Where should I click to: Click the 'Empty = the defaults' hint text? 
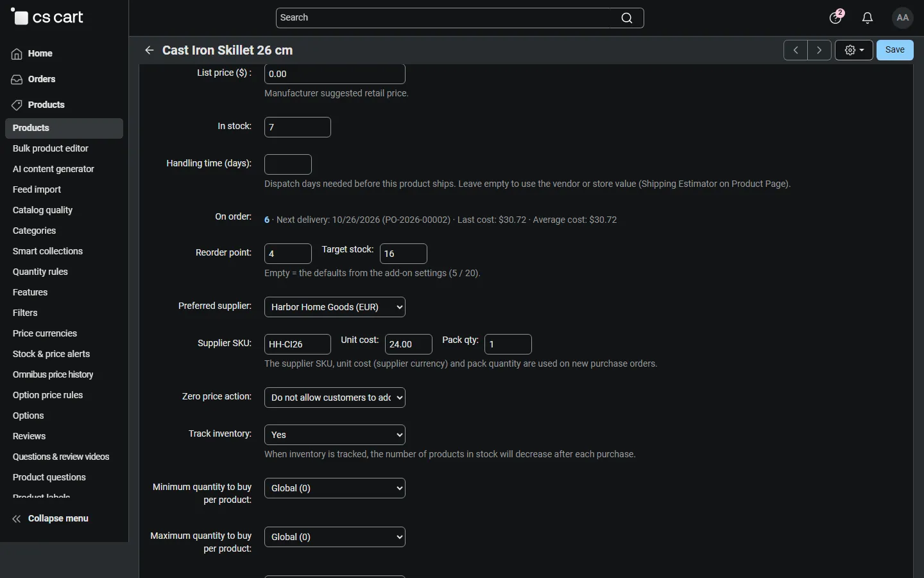[372, 274]
